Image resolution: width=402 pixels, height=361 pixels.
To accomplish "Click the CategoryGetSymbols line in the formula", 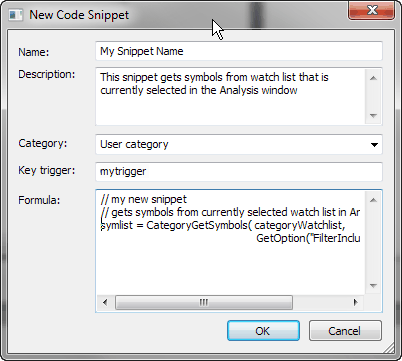I will (223, 225).
